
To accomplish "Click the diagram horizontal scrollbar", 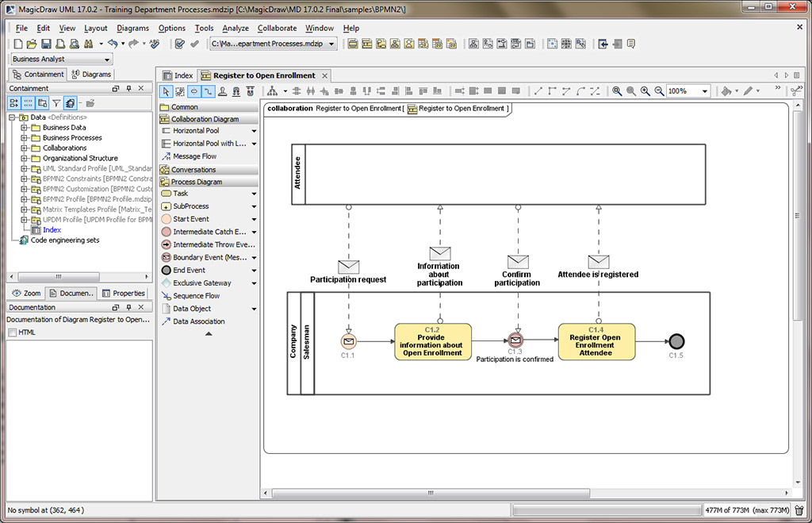I will tap(430, 493).
